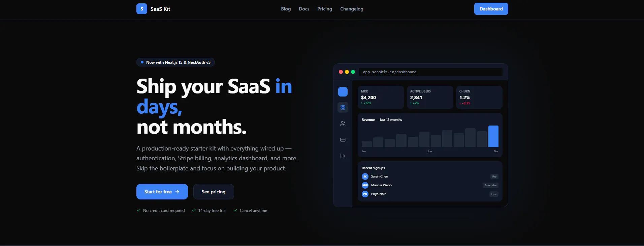Click Marcus Webb's MW avatar
The width and height of the screenshot is (644, 246).
365,185
